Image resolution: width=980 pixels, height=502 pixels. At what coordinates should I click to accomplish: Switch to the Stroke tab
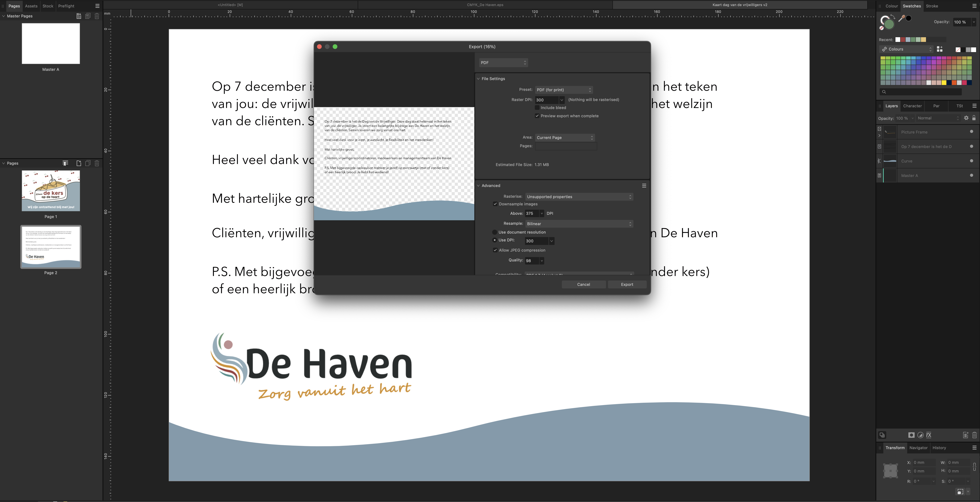pos(932,6)
